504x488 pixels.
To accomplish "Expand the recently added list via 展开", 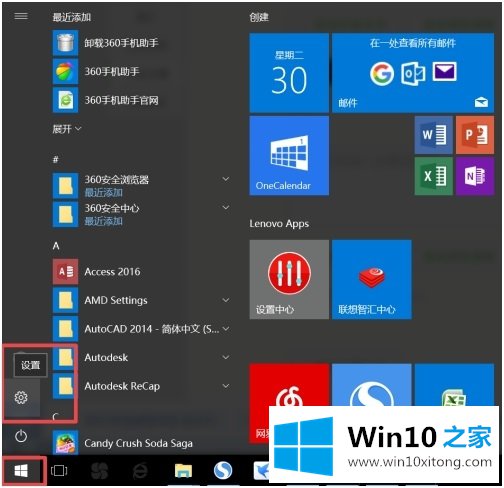I will pyautogui.click(x=67, y=129).
